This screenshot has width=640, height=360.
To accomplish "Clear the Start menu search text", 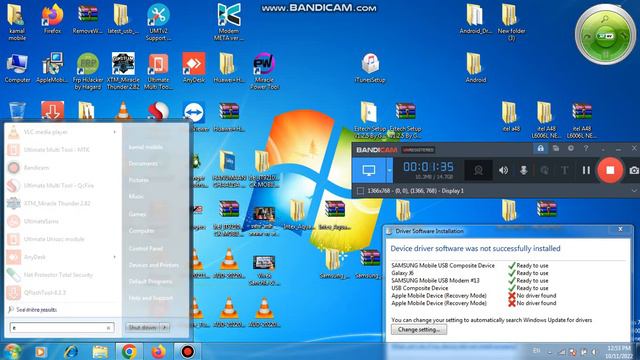I will [109, 328].
